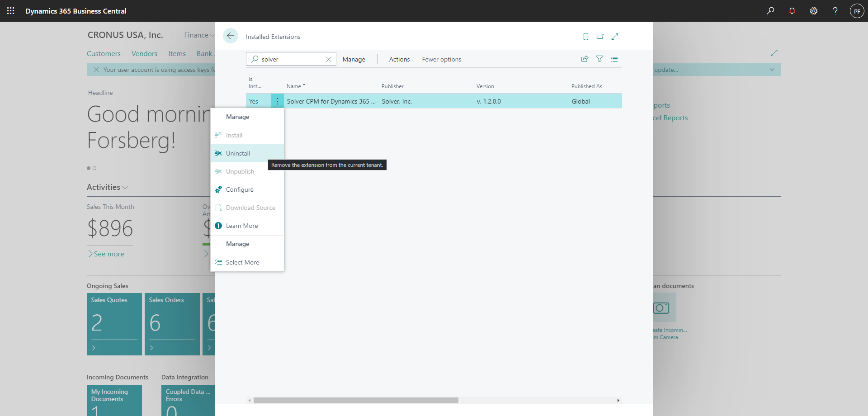The image size is (868, 416).
Task: Choose Configure in the context menu
Action: tap(240, 189)
